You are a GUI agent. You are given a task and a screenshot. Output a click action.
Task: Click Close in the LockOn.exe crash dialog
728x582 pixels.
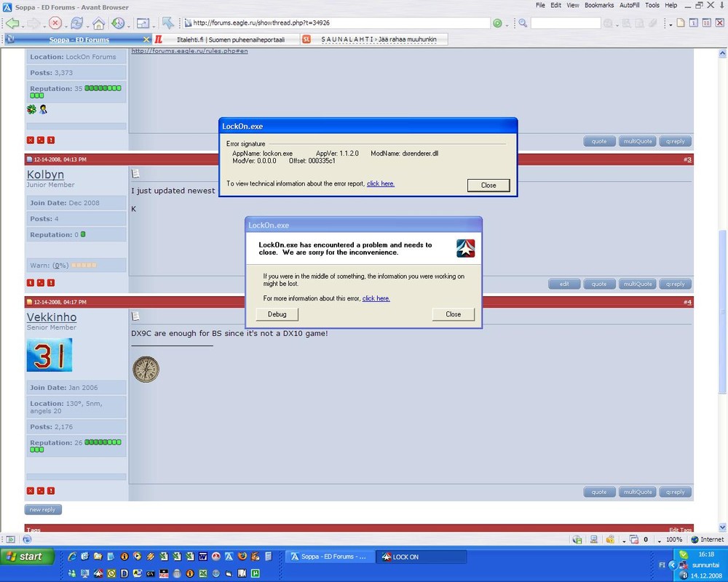(x=453, y=314)
